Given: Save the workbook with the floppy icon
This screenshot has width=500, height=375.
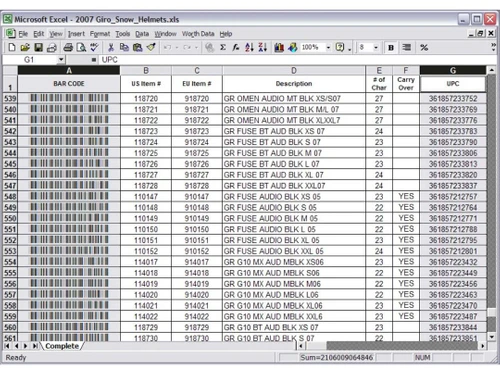Looking at the screenshot, I should 38,47.
